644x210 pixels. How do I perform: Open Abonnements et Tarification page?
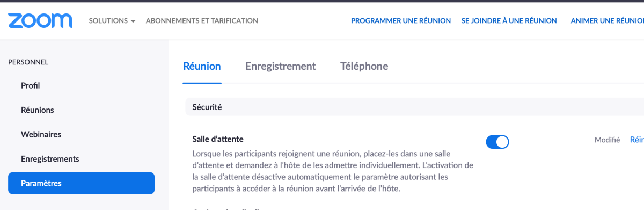click(202, 21)
